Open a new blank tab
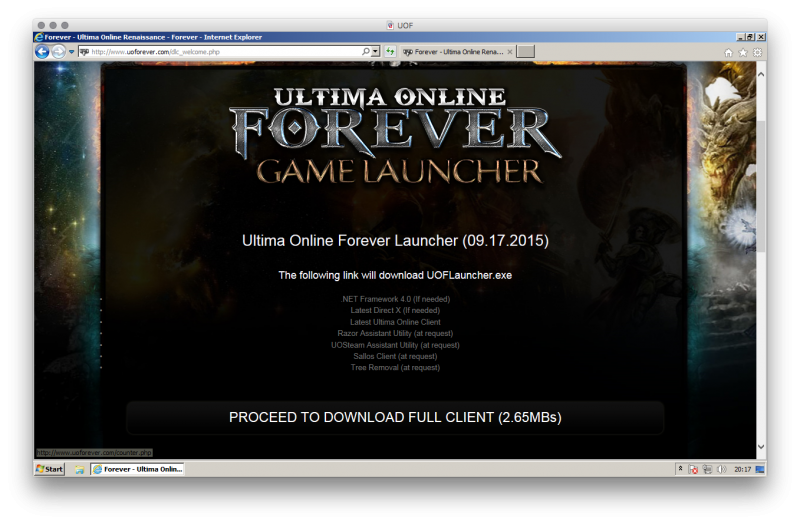Screen dimensions: 800x524 click(526, 52)
